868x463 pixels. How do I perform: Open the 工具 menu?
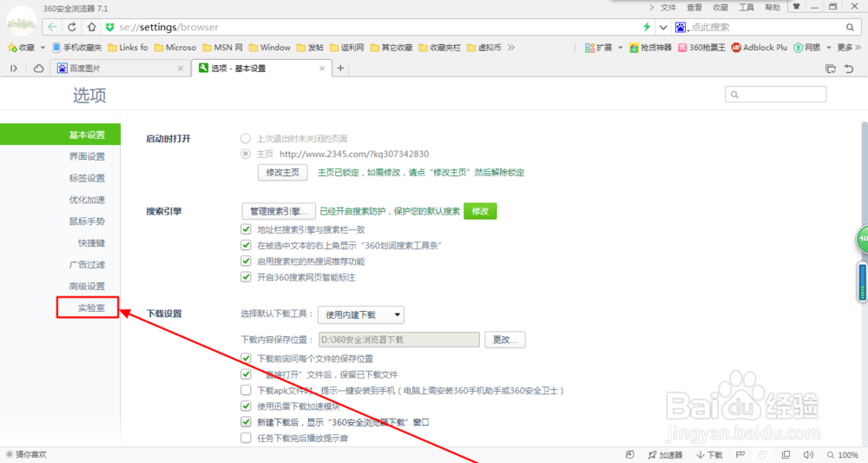coord(746,7)
